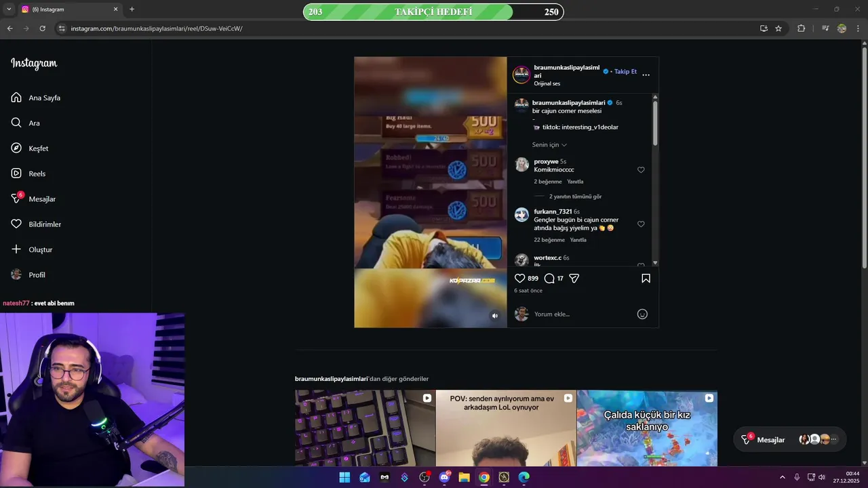Open the emoji picker in the comment box
The height and width of the screenshot is (488, 868).
click(x=642, y=314)
